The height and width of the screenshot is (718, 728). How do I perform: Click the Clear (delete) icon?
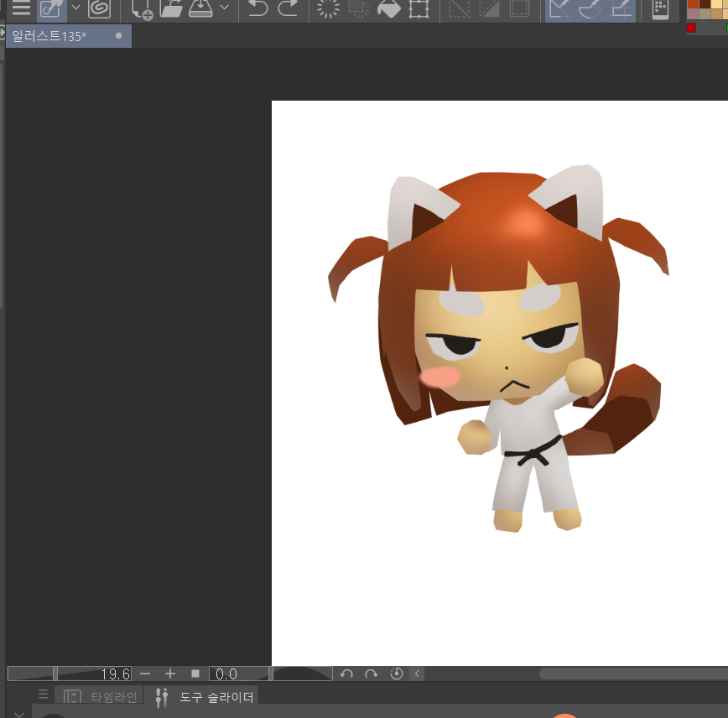(328, 8)
